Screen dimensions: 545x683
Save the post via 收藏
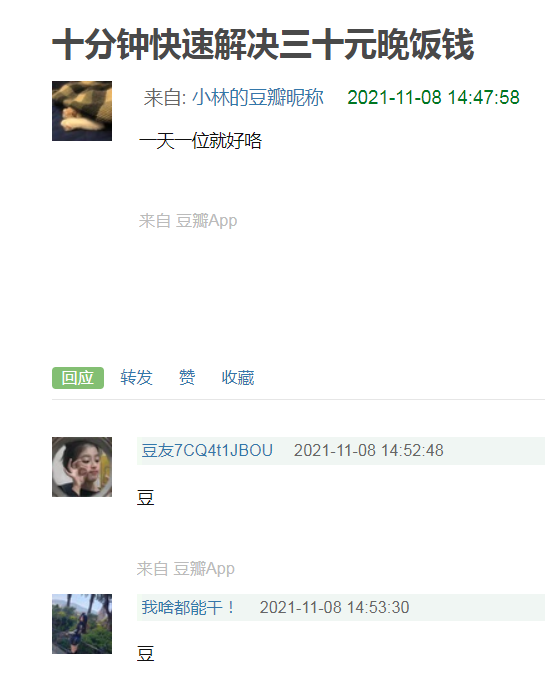pyautogui.click(x=238, y=378)
